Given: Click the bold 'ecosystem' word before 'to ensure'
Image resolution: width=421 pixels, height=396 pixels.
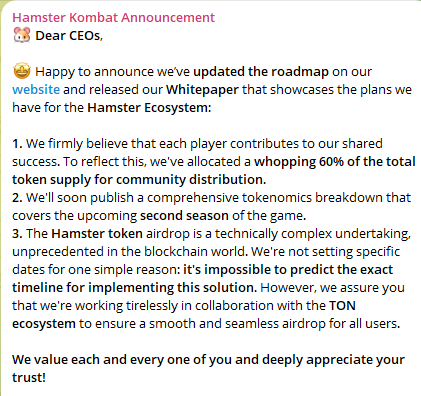Looking at the screenshot, I should click(x=44, y=324).
